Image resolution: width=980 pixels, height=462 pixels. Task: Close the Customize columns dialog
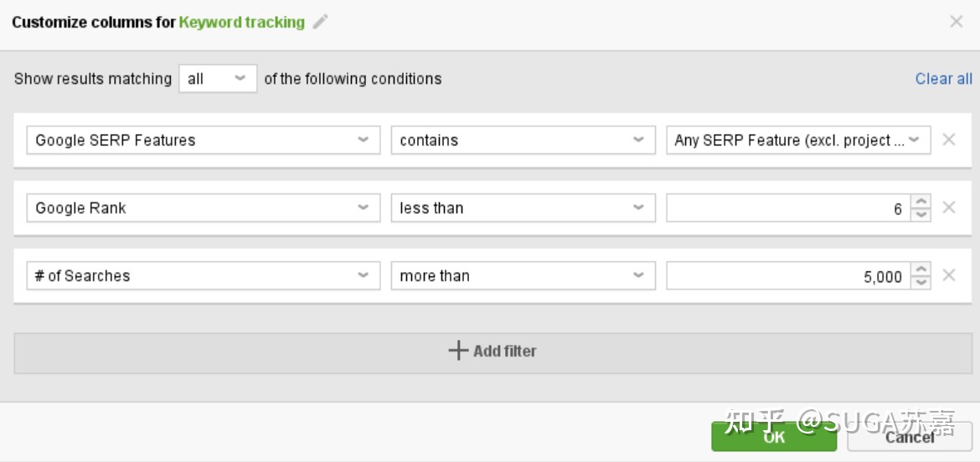pos(957,22)
